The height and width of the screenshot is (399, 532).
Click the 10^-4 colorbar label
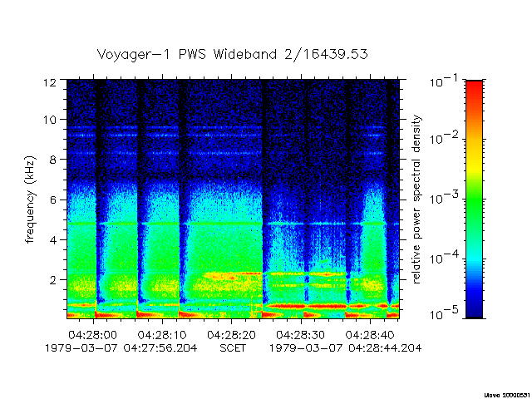[x=444, y=258]
